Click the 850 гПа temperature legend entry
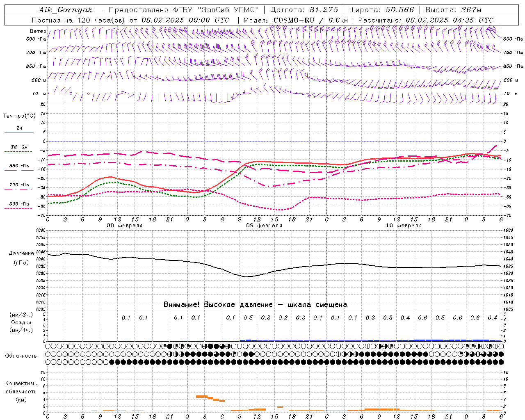Screen dimensions: 525x420 19,166
